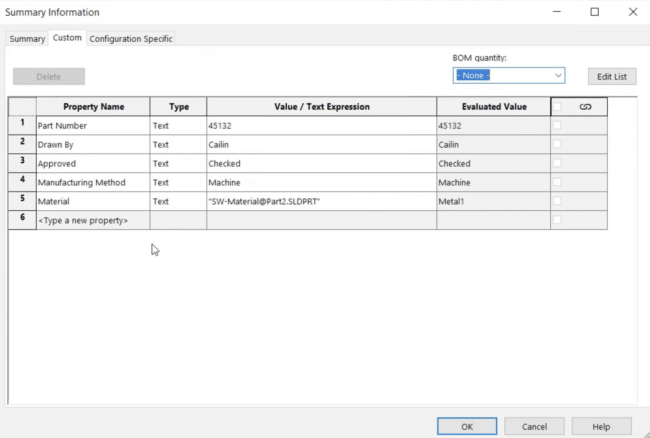Open the Configuration Specific tab
Image resolution: width=650 pixels, height=438 pixels.
coord(131,39)
